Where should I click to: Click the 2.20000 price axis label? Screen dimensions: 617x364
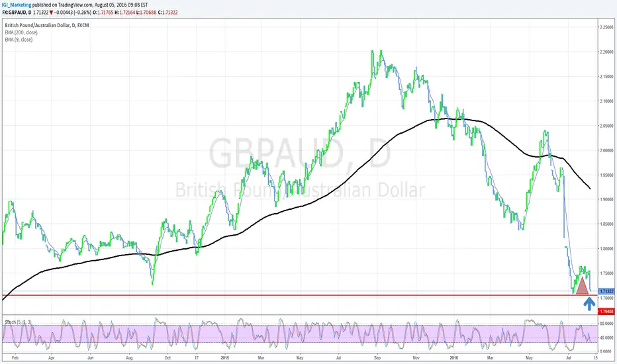pos(606,52)
